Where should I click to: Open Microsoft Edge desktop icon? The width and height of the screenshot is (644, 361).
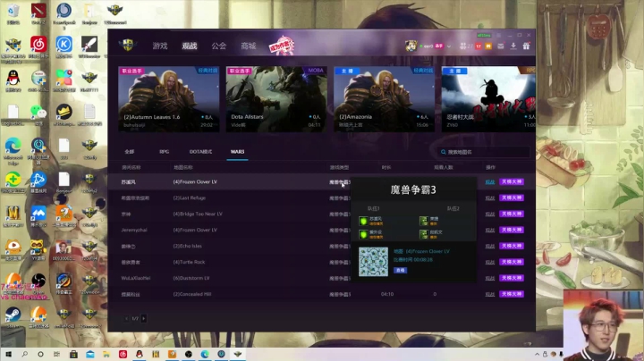coord(13,150)
